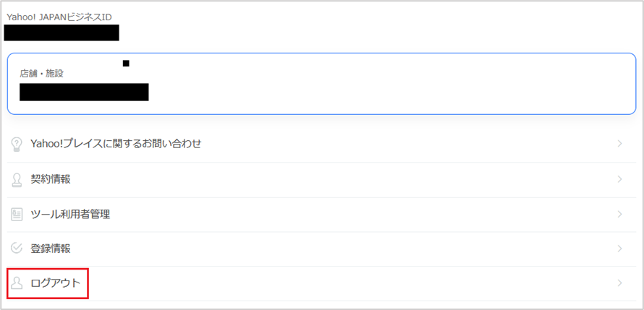Screen dimensions: 644x310
Task: Select ツール利用者管理 text label
Action: point(70,215)
